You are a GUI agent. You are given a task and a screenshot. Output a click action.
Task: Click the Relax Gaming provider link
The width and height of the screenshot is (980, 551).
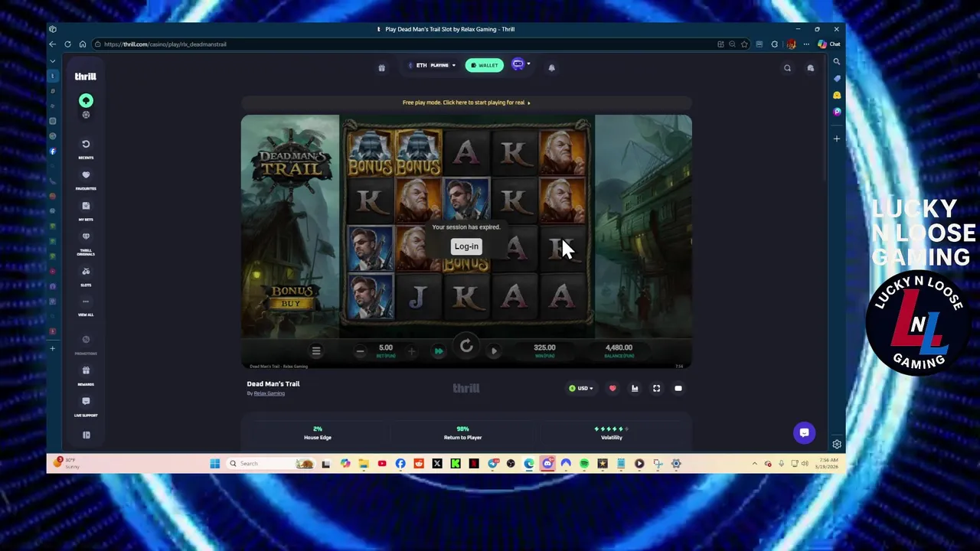[x=269, y=393]
